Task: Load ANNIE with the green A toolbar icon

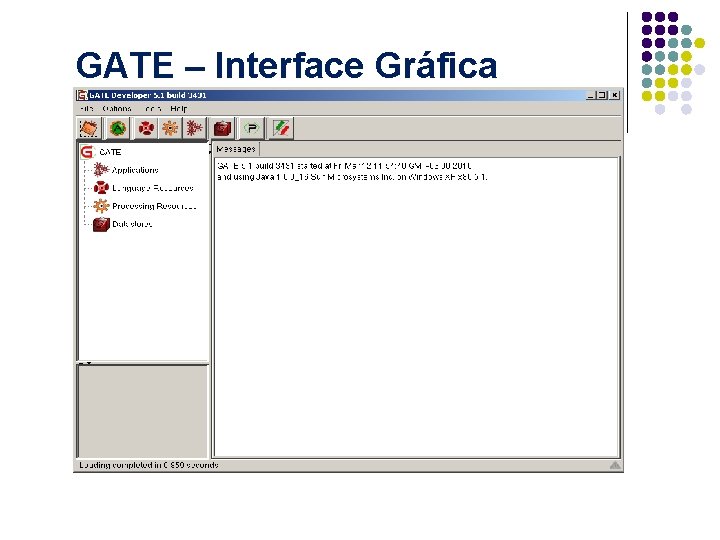Action: point(118,128)
